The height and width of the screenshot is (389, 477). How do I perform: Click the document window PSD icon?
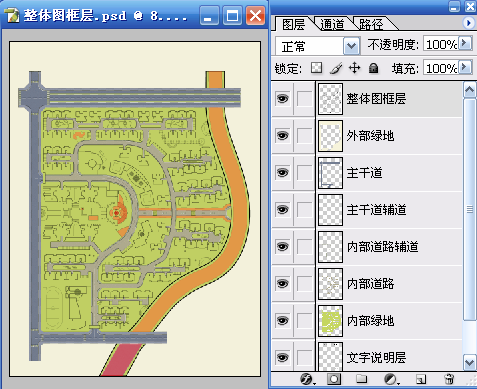click(13, 15)
